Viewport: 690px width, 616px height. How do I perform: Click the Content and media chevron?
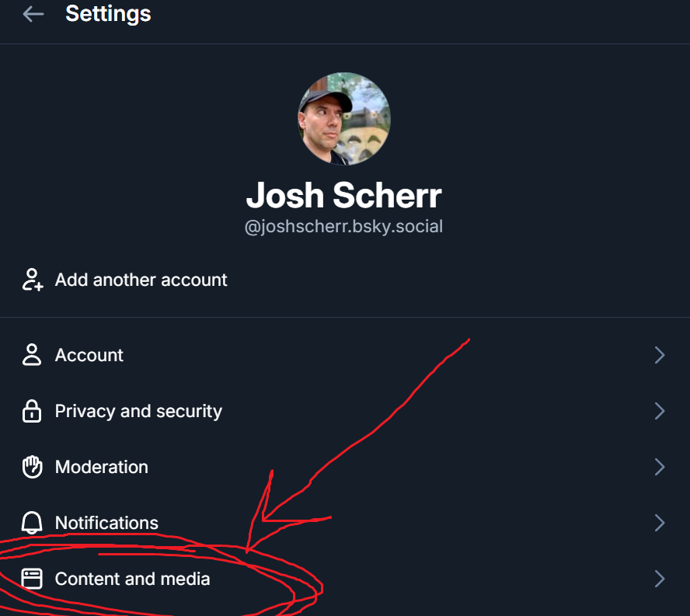(660, 579)
